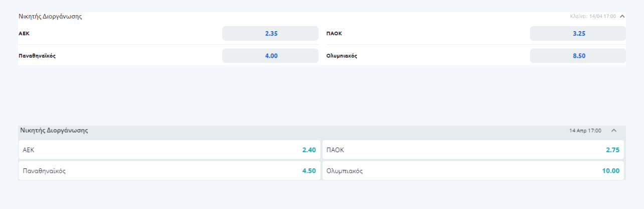The height and width of the screenshot is (209, 644).
Task: Add Ολυμπιακός at 8.50 to betslip
Action: pos(578,56)
